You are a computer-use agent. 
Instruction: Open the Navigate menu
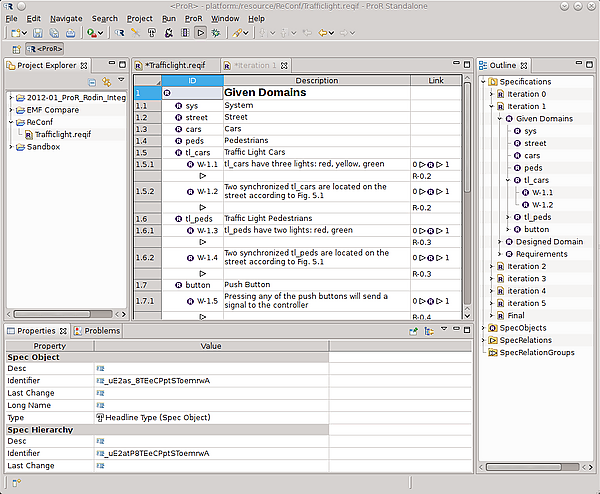click(x=66, y=18)
